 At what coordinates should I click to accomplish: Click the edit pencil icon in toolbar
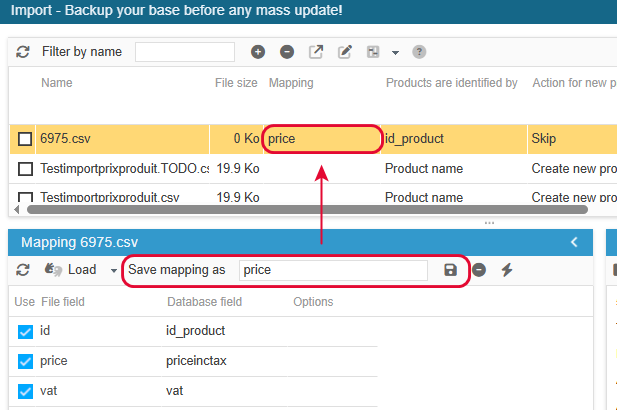tap(345, 52)
